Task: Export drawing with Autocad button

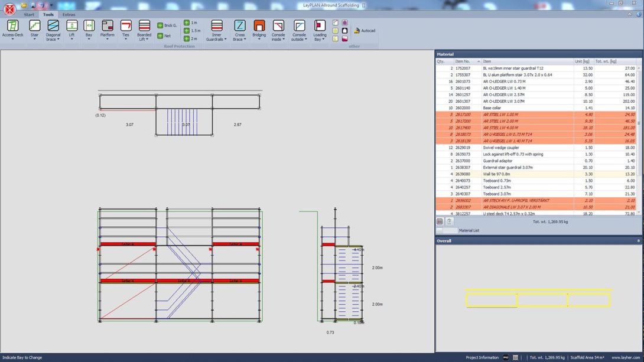Action: [365, 31]
